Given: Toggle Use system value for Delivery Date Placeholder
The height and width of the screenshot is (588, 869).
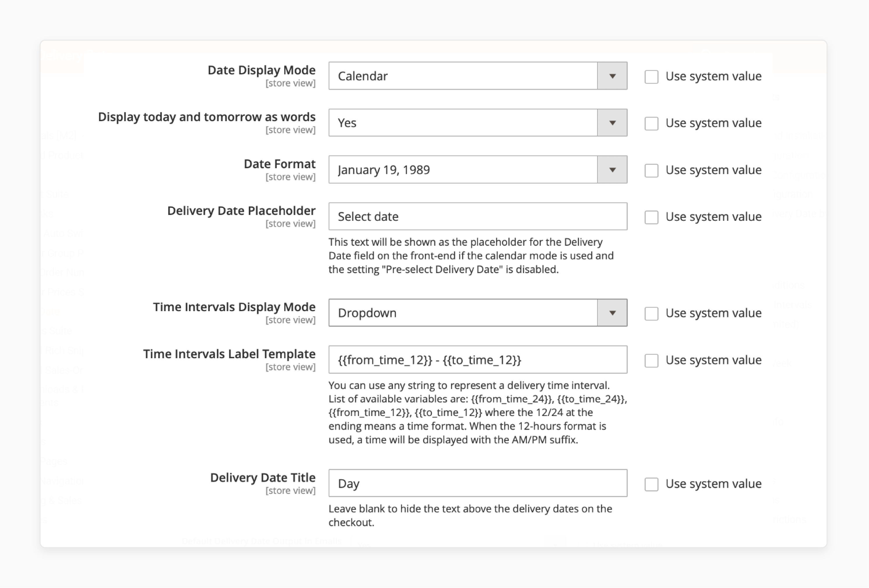Looking at the screenshot, I should (651, 217).
